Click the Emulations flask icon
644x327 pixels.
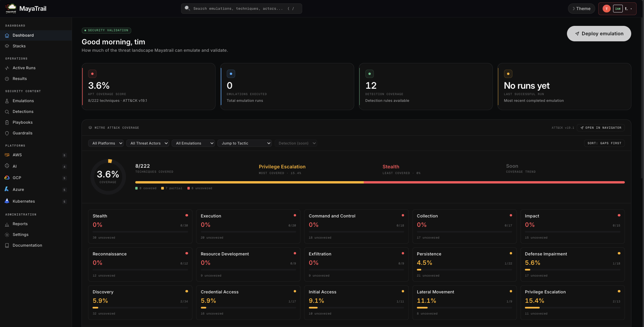7,101
